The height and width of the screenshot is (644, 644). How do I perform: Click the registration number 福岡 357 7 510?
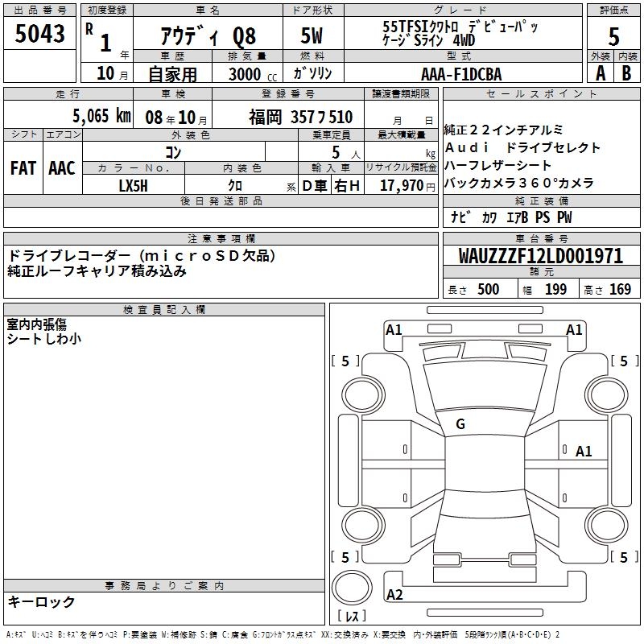301,116
